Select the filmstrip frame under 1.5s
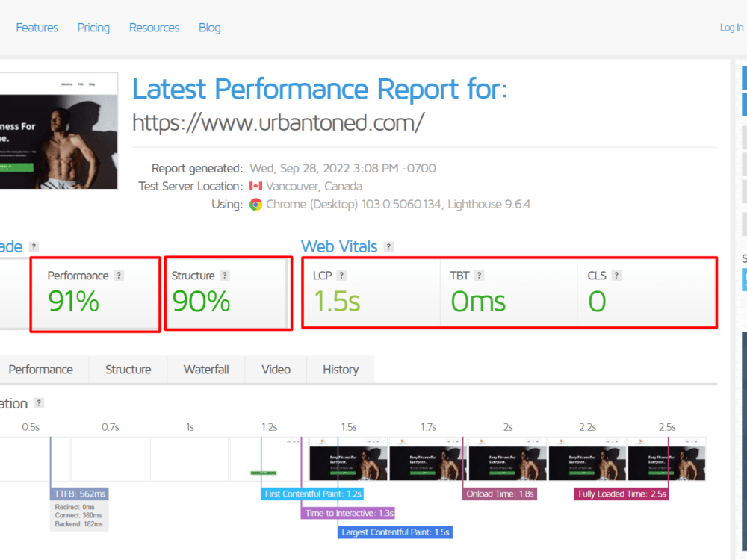This screenshot has height=560, width=747. point(349,459)
